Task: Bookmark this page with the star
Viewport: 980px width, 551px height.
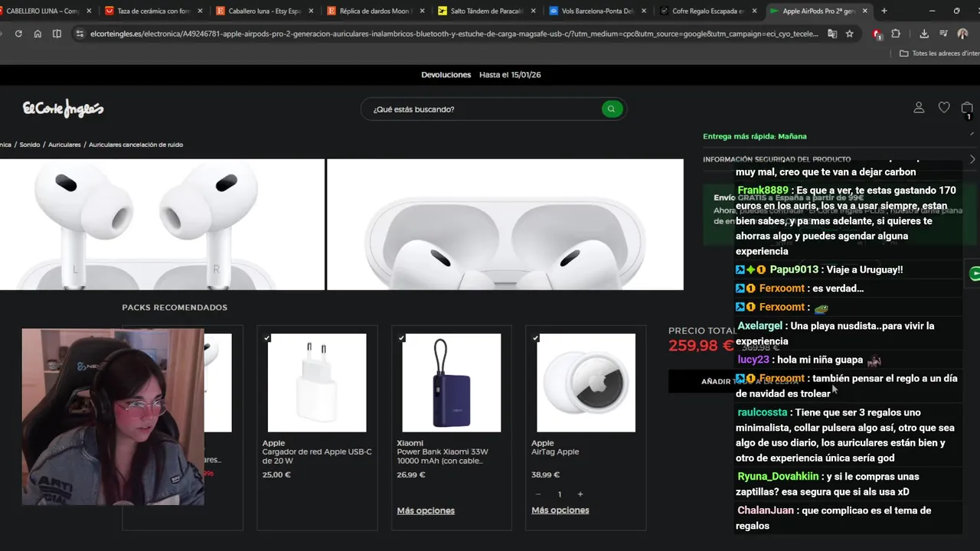Action: (849, 34)
